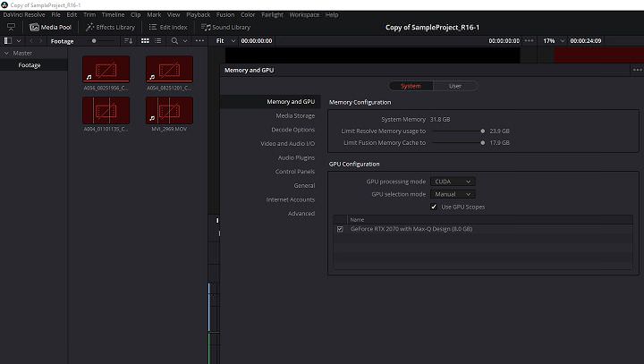Open the Effects Library panel

(110, 27)
